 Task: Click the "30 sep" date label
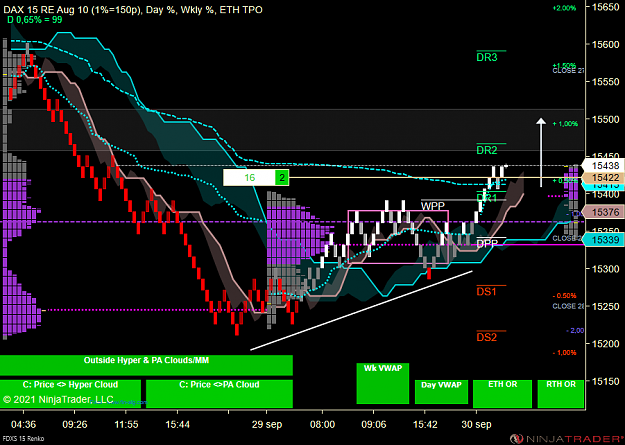click(x=476, y=425)
